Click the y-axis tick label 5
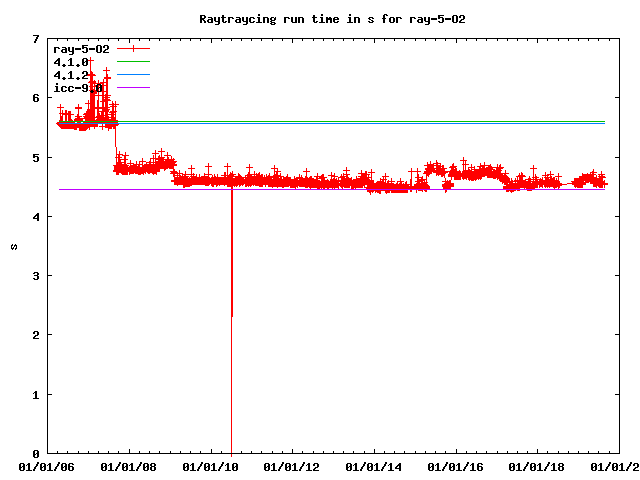This screenshot has width=640, height=480. pos(35,158)
